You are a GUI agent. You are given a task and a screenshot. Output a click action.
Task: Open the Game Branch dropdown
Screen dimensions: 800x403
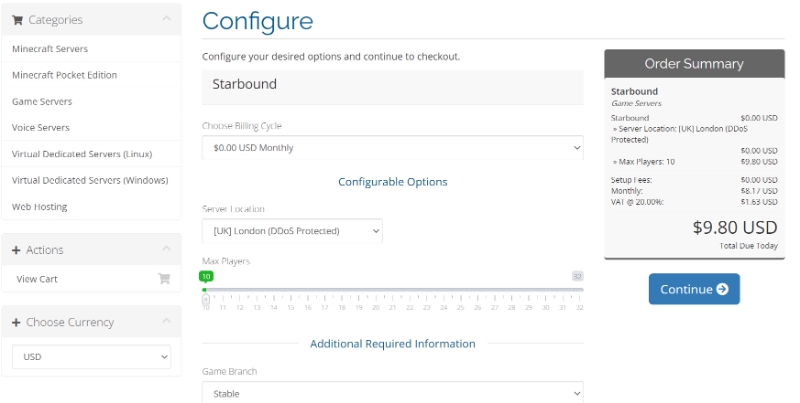click(x=392, y=393)
